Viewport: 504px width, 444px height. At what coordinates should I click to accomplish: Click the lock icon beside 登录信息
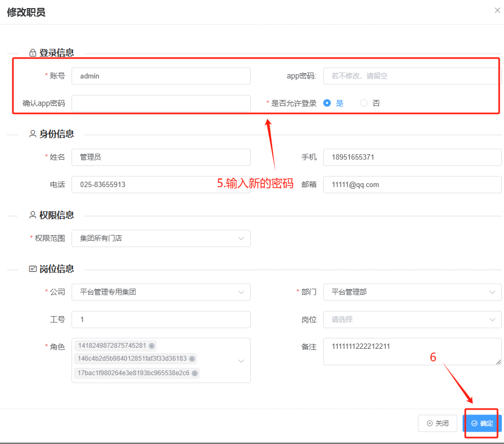33,53
